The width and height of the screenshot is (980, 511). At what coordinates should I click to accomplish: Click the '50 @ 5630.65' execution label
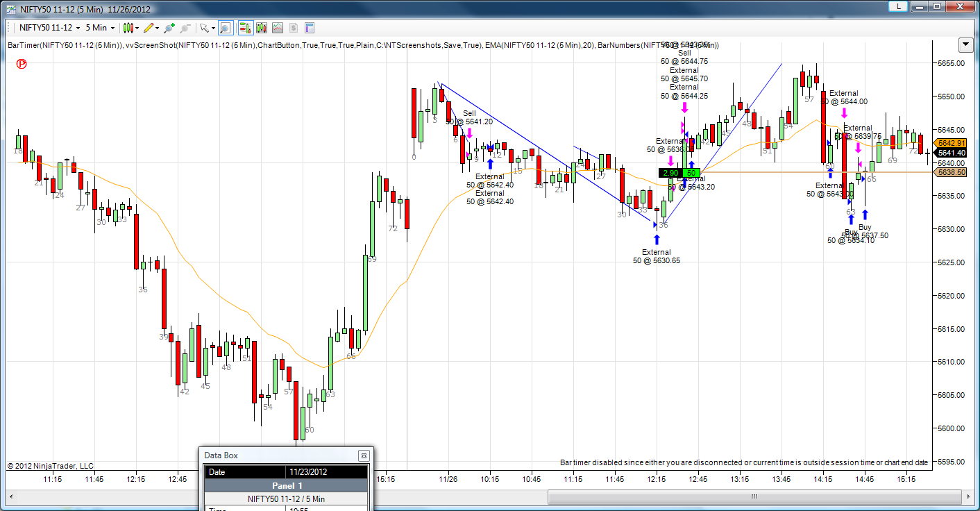coord(657,261)
